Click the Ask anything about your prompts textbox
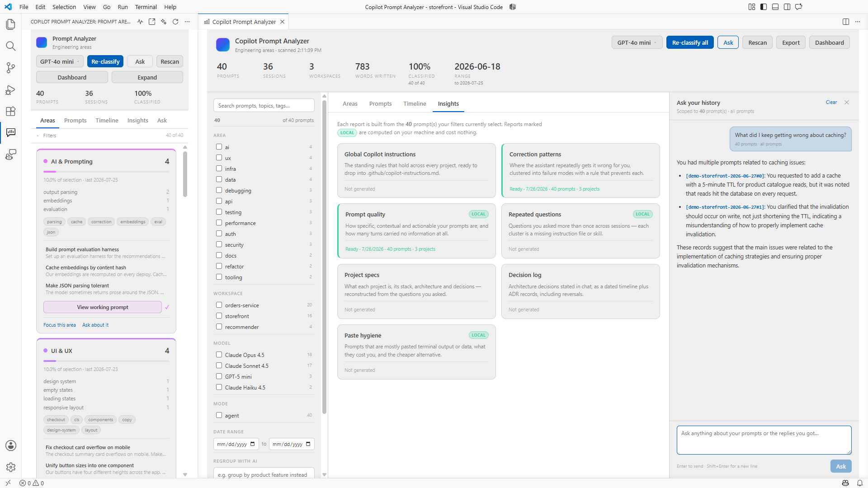This screenshot has width=868, height=488. [x=764, y=440]
